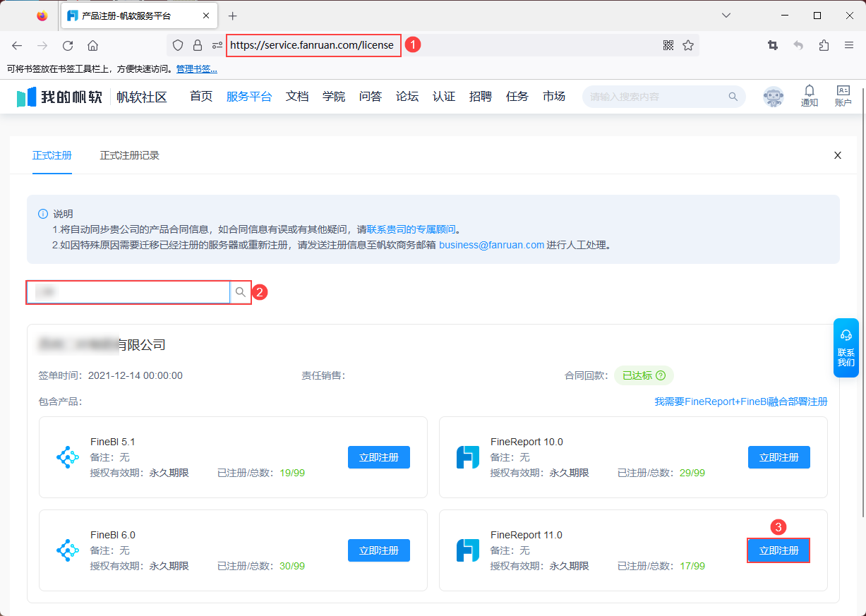The image size is (866, 616).
Task: Click the URL address field
Action: 313,45
